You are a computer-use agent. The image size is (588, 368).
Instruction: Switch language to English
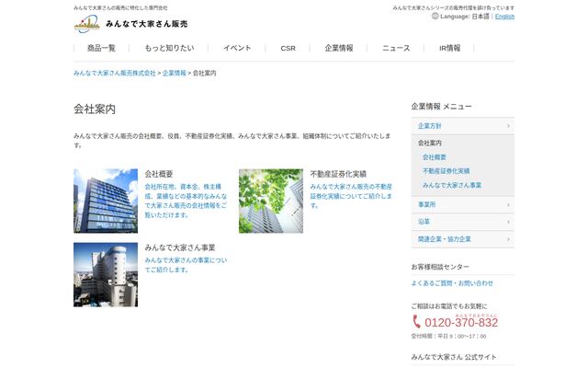504,17
